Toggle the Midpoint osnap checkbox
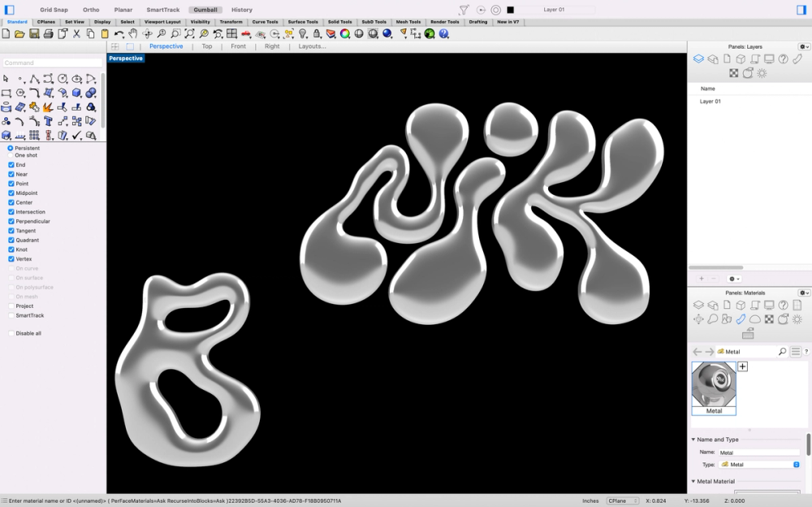The width and height of the screenshot is (812, 507). tap(11, 193)
